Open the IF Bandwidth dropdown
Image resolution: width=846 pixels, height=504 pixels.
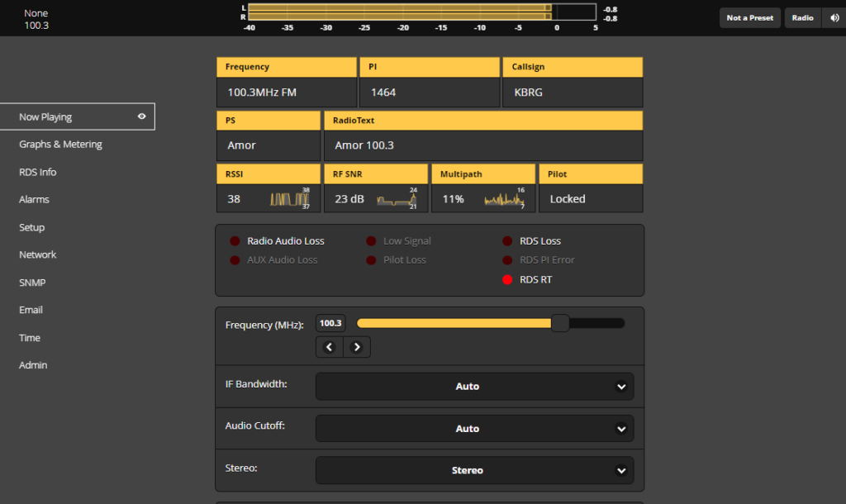474,386
